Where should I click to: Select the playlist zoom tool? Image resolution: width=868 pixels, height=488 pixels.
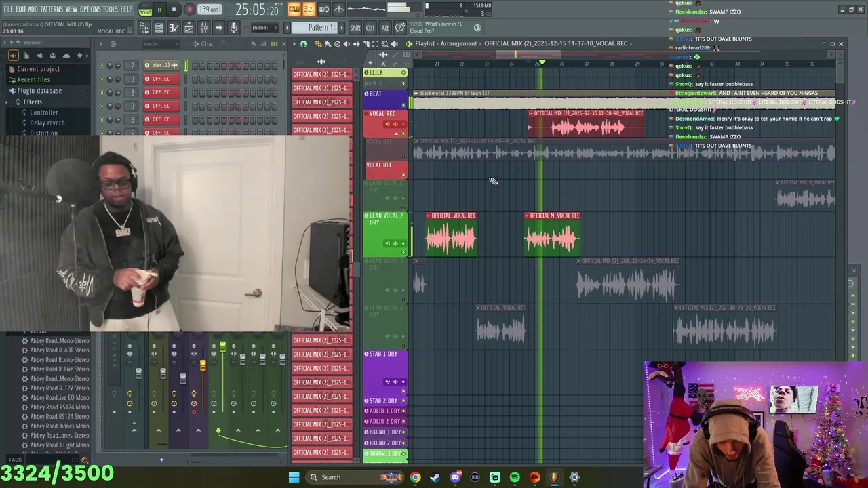[384, 44]
